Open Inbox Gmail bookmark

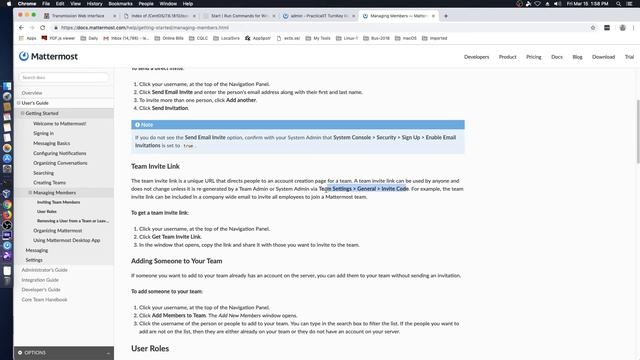(x=126, y=38)
